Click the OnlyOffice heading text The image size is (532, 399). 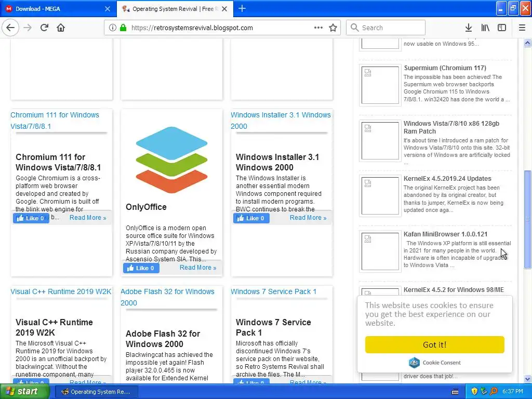tap(146, 207)
